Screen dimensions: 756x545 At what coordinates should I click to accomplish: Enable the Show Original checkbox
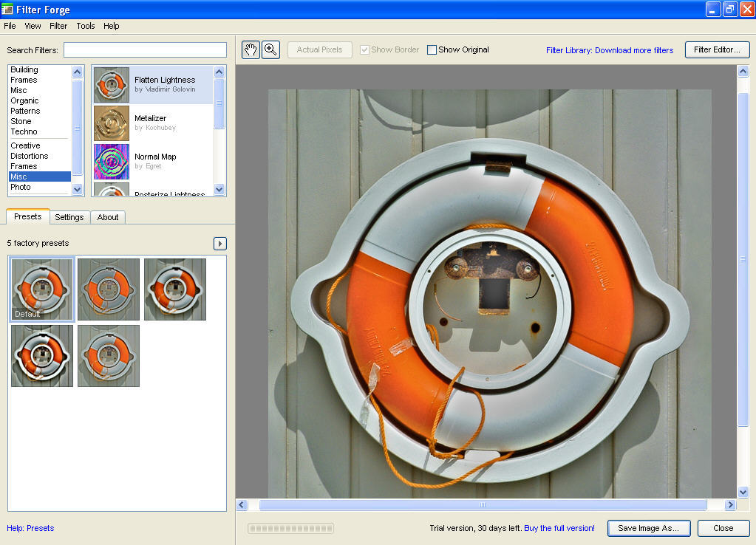point(432,49)
